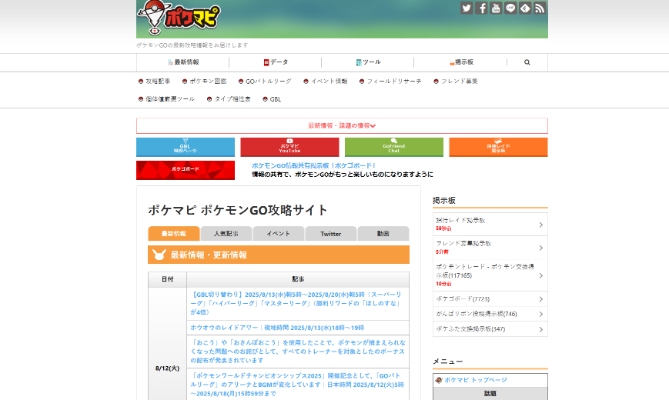Viewport: 669px width, 400px height.
Task: Go to タイプ相性表 in the sub navigation
Action: pyautogui.click(x=229, y=99)
